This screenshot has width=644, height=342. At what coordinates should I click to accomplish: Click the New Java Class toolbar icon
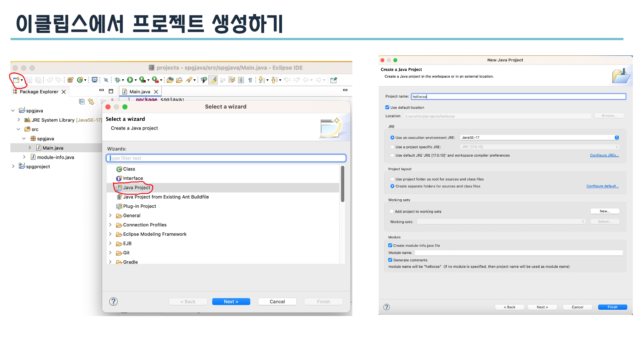(x=80, y=80)
